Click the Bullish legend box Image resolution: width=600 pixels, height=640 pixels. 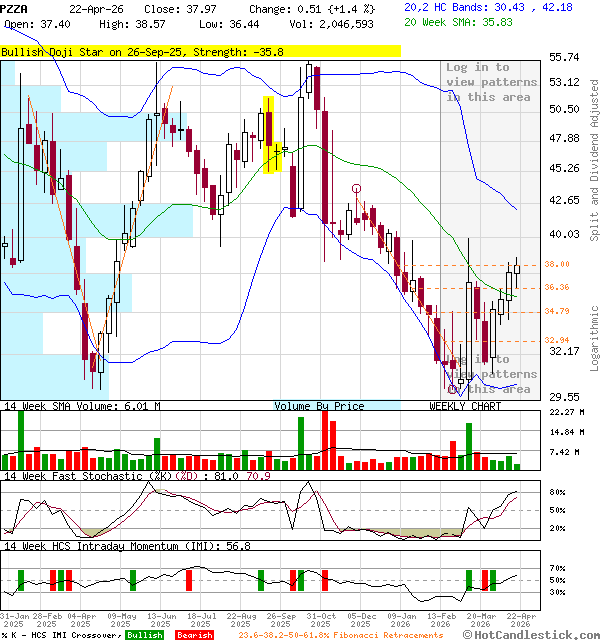click(x=145, y=635)
